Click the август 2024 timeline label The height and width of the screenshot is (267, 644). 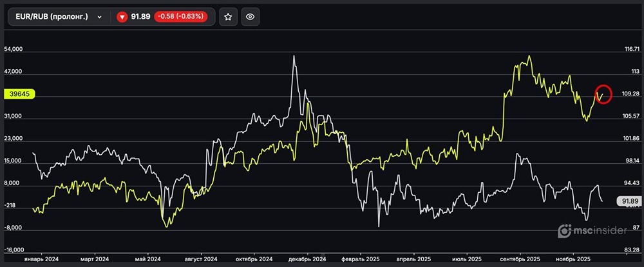(x=202, y=259)
